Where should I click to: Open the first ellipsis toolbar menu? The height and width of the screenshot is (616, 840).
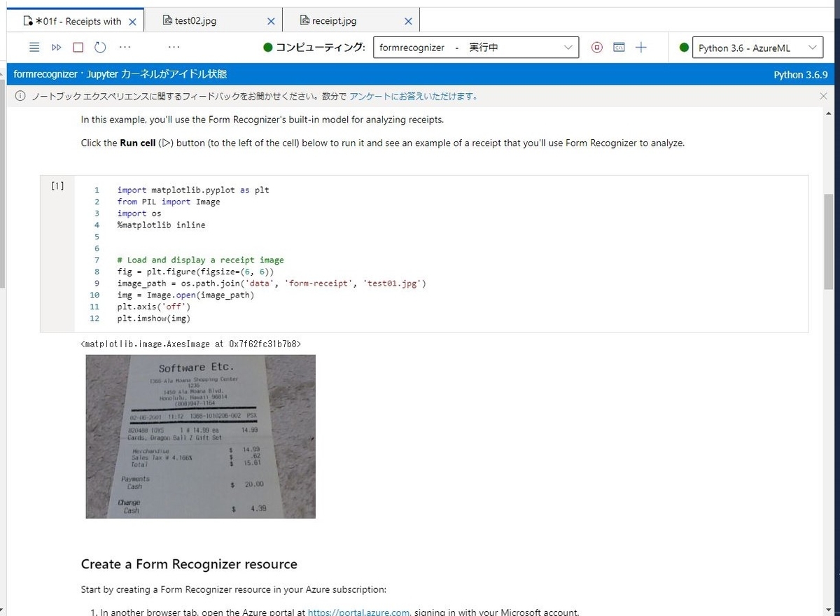(x=125, y=48)
